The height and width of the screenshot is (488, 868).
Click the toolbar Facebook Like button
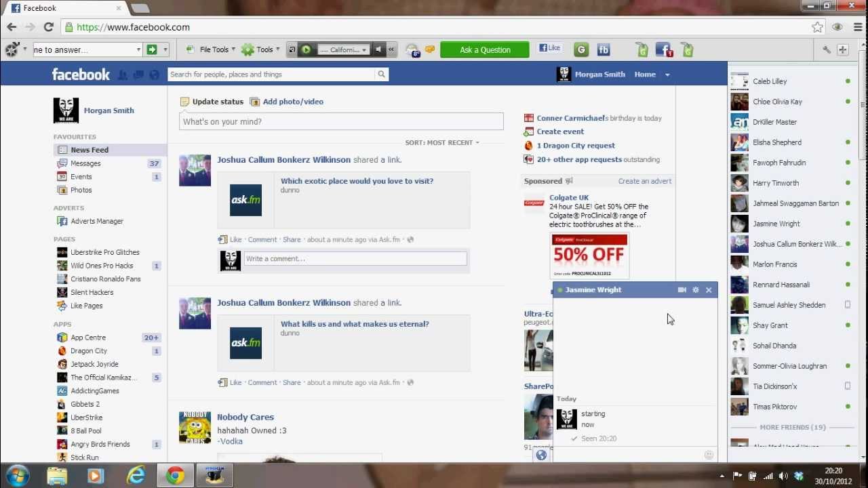549,48
